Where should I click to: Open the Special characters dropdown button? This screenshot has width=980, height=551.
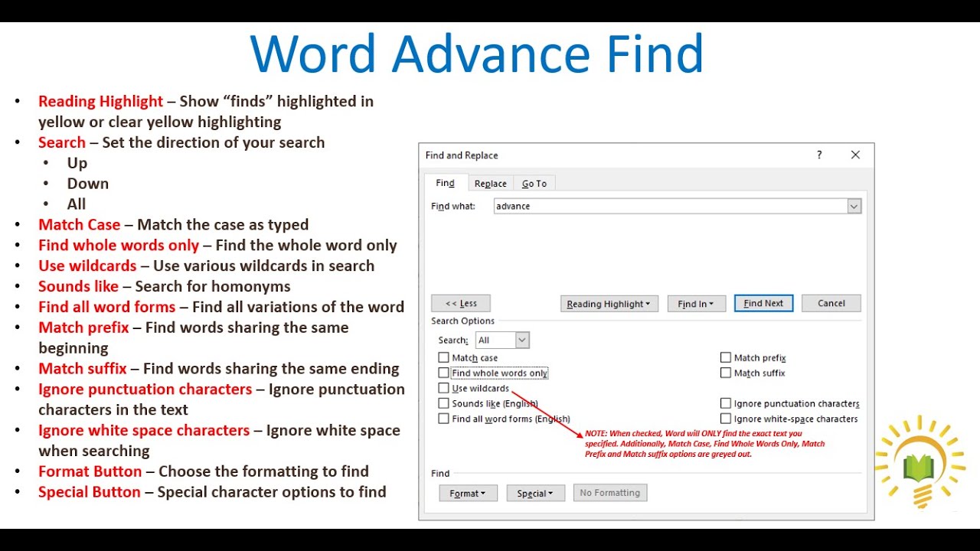click(535, 494)
